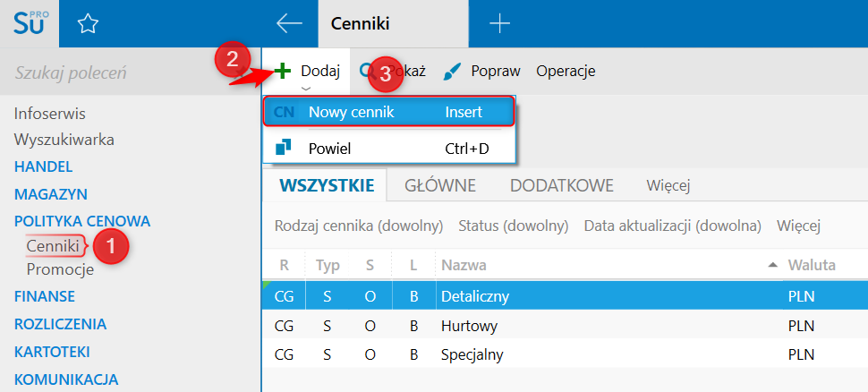
Task: Open the Status (dowolny) filter
Action: pos(515,226)
